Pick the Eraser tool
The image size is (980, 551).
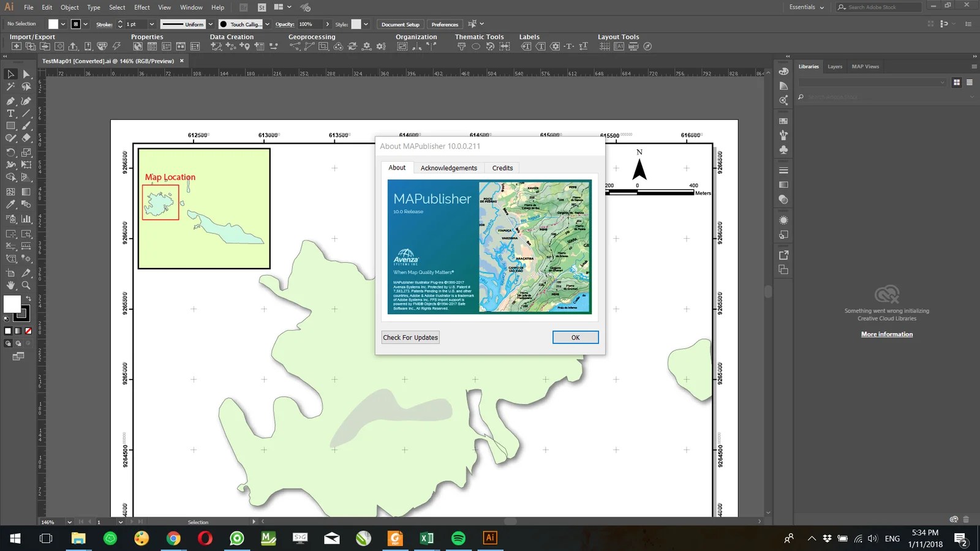click(26, 138)
